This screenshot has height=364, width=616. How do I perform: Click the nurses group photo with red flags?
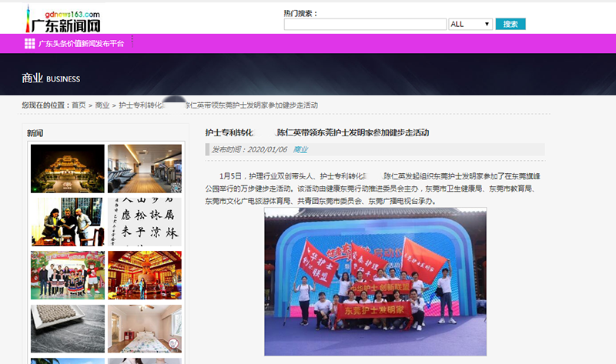pyautogui.click(x=375, y=282)
